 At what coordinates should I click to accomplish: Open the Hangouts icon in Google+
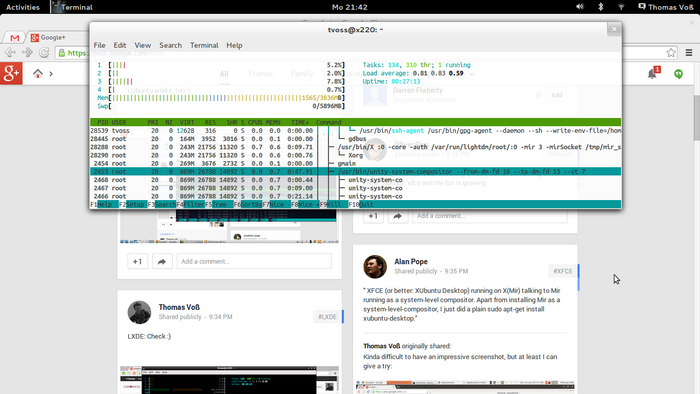tap(678, 74)
